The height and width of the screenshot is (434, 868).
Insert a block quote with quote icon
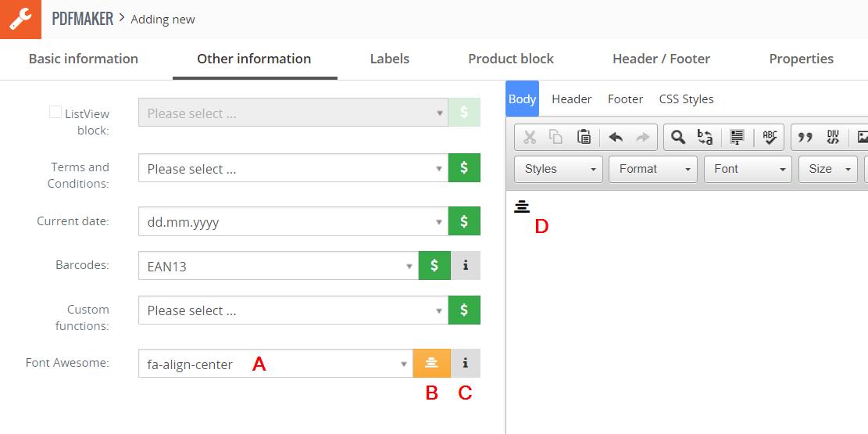(805, 138)
